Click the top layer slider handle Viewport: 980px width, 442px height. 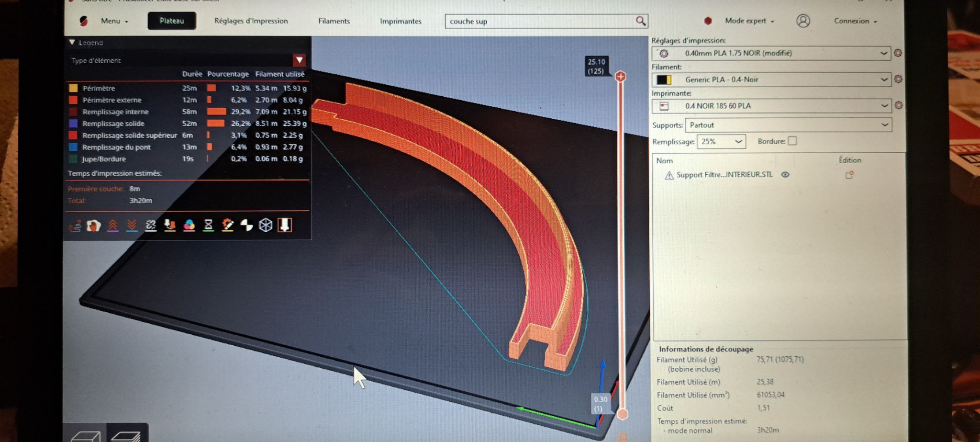pos(621,77)
